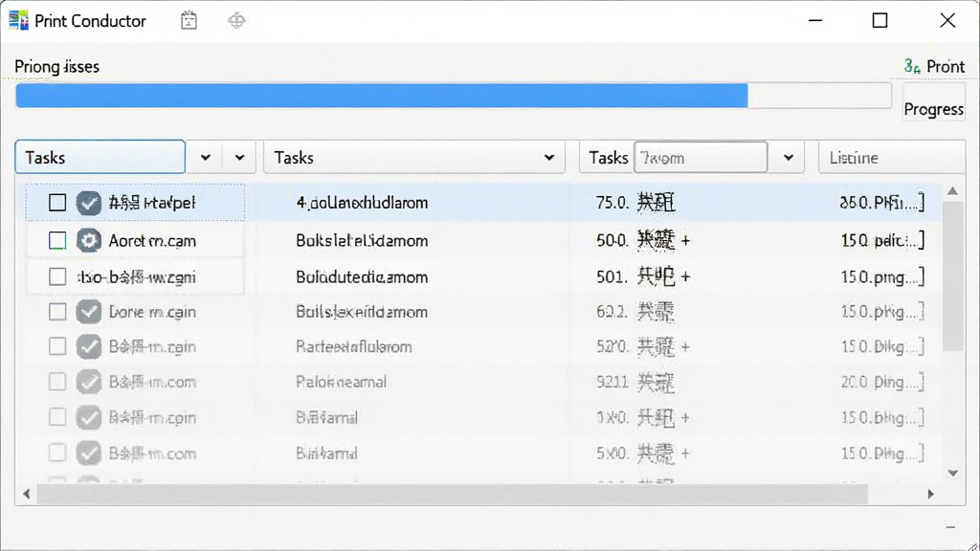Select the Builslaxeitldamom cell
Viewport: 980px width, 551px height.
click(x=362, y=311)
